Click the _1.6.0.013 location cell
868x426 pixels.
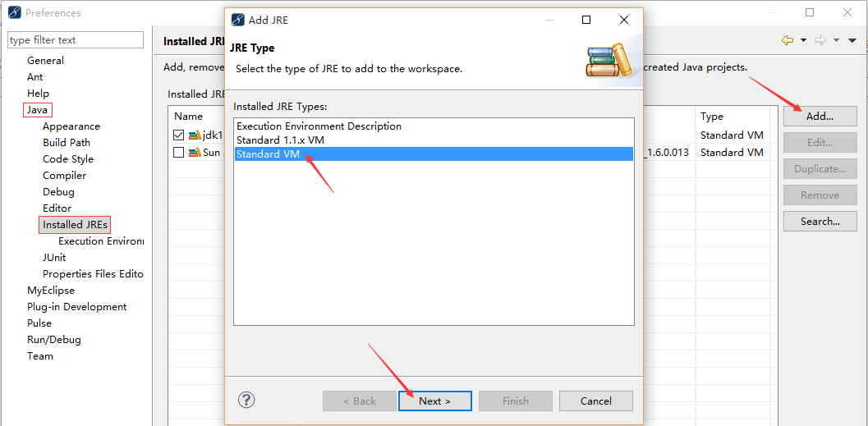coord(667,152)
